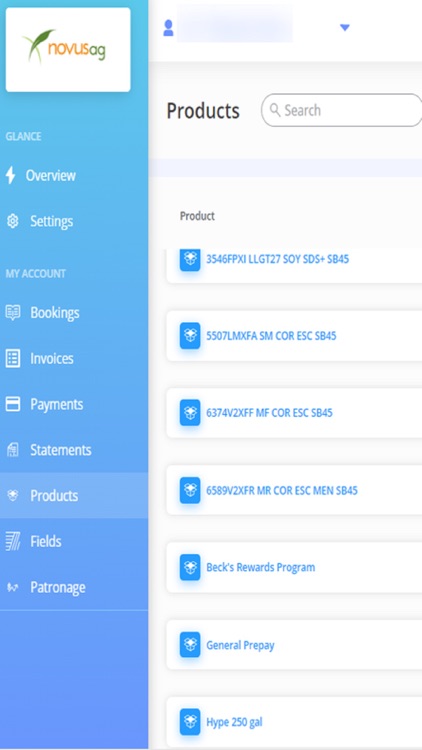
Task: Focus the Search products field
Action: 342,110
